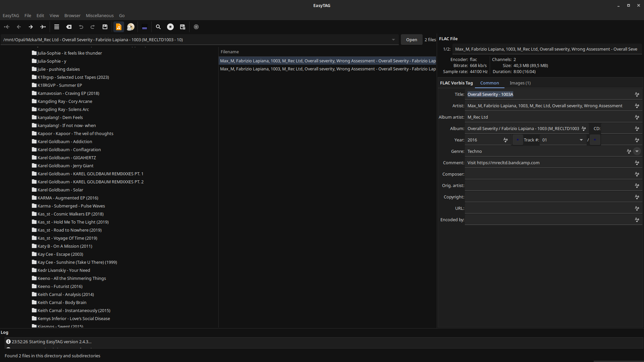Screen dimensions: 644x362
Task: Toggle the artist and album browser view
Action: click(x=131, y=27)
